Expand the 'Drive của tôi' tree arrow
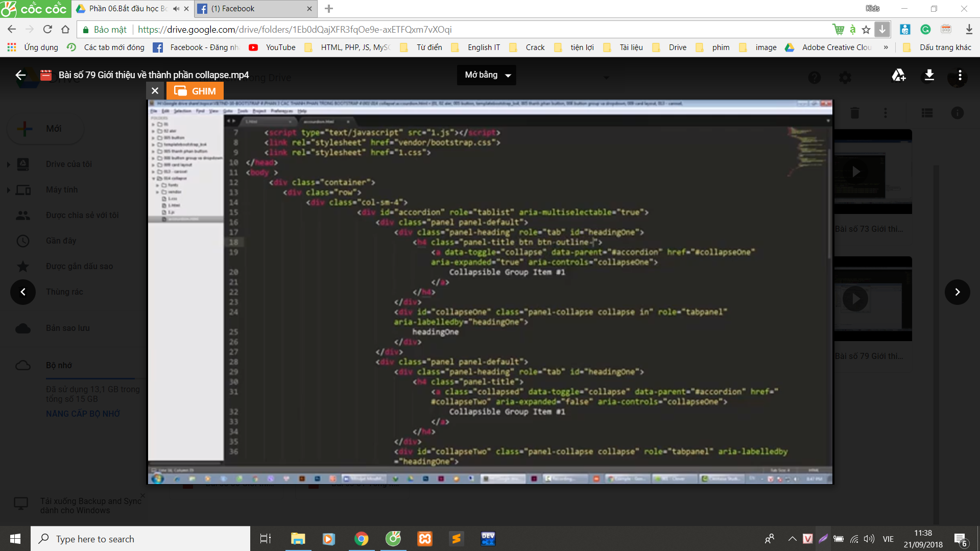 tap(8, 164)
